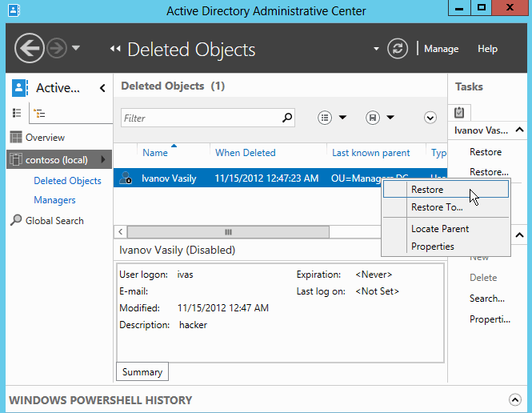Click the 11/15/2012 12:47:23 AM cell

[266, 178]
